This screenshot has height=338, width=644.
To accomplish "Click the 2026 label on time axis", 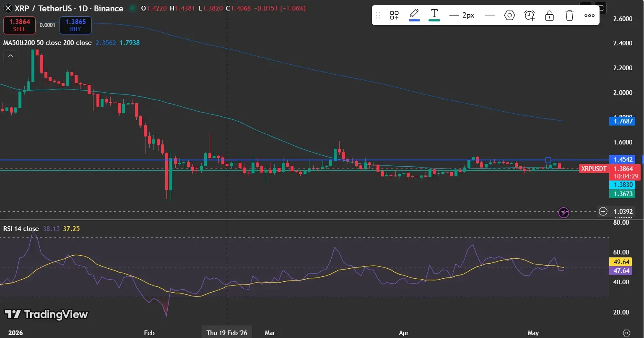I will pos(15,333).
